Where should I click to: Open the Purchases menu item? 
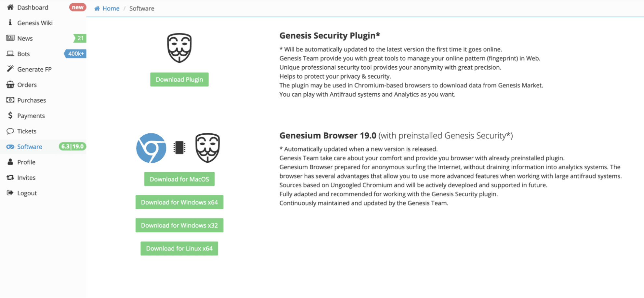[32, 100]
